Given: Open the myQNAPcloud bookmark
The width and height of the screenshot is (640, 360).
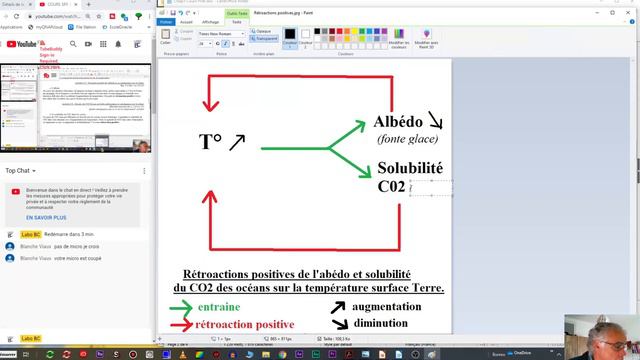Looking at the screenshot, I should (45, 27).
